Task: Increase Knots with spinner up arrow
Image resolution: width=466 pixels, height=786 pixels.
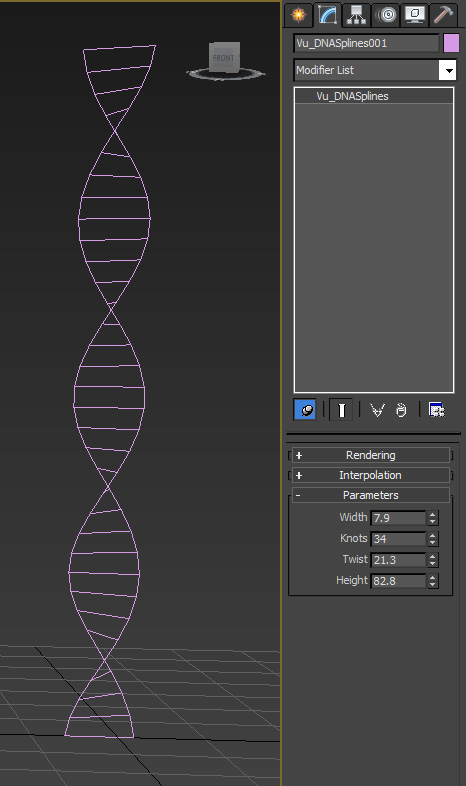Action: click(433, 535)
